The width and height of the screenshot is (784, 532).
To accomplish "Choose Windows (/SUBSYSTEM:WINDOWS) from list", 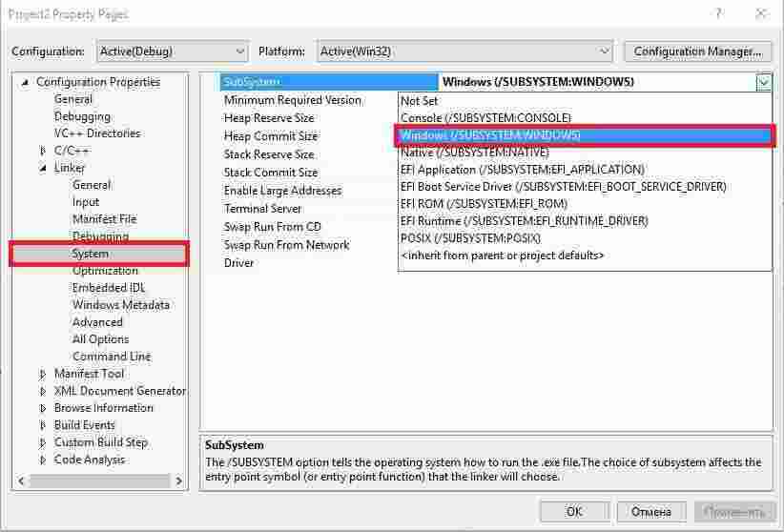I will tap(490, 135).
